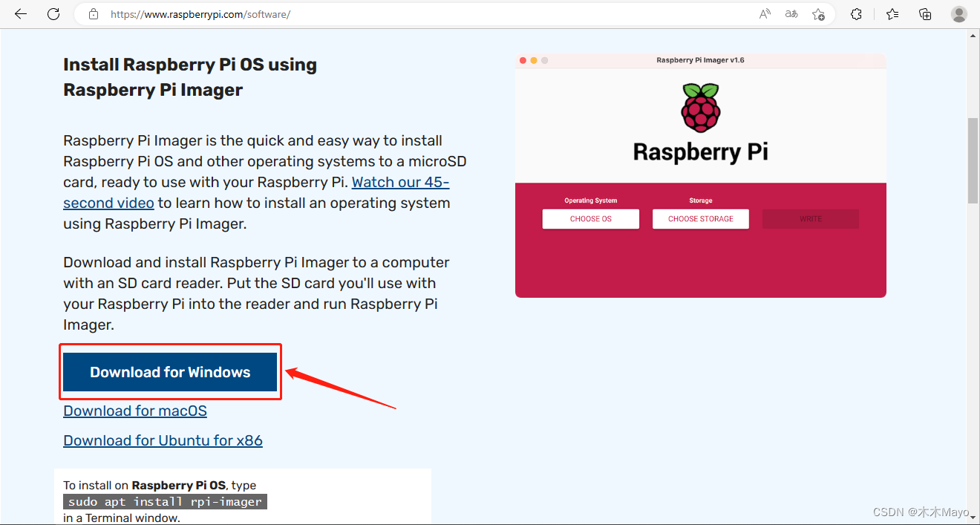
Task: Click the yellow minimize dot of Imager window
Action: pos(534,60)
